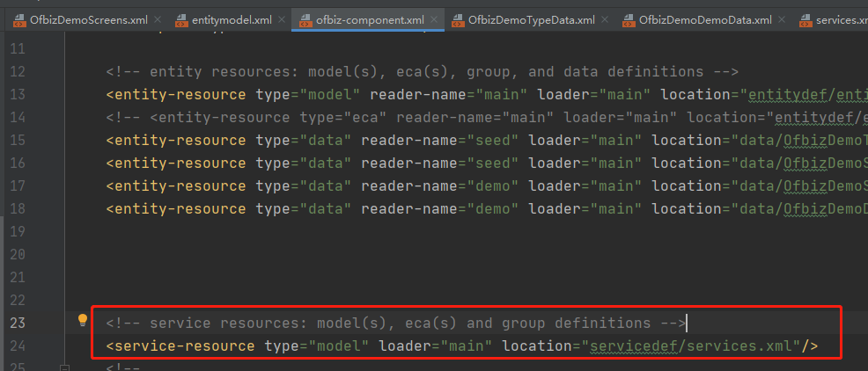The height and width of the screenshot is (371, 868).
Task: Close the OfbizDemoScreens.xml tab
Action: 157,19
